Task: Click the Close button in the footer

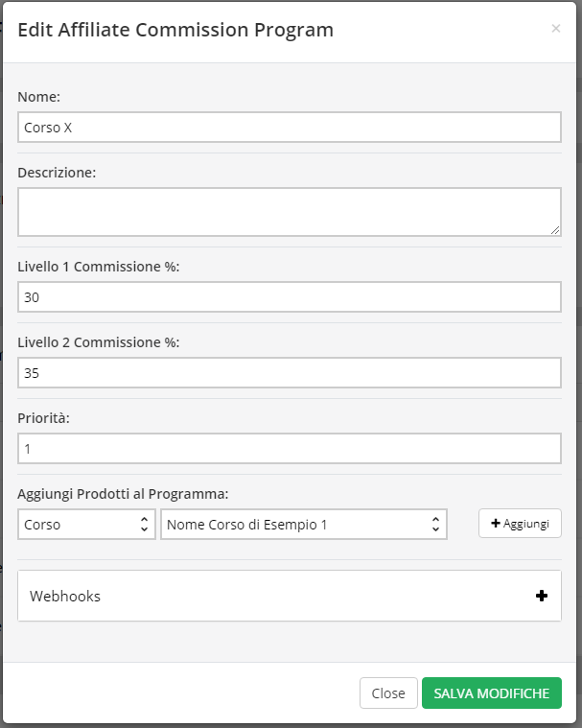Action: (x=388, y=693)
